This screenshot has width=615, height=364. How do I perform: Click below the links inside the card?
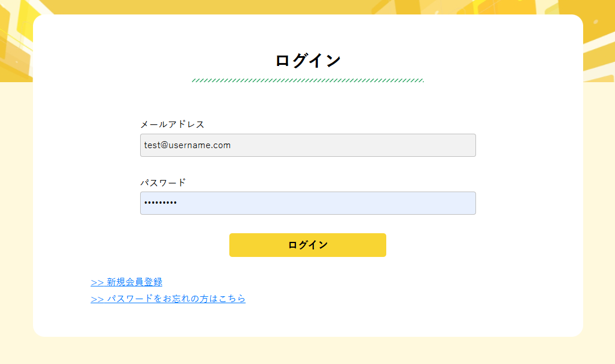coord(307,318)
